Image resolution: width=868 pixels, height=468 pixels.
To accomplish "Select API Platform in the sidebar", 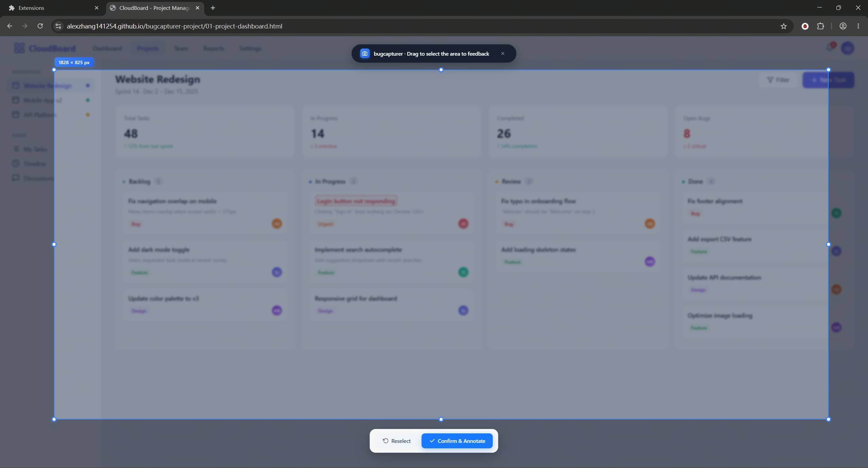I will 51,115.
